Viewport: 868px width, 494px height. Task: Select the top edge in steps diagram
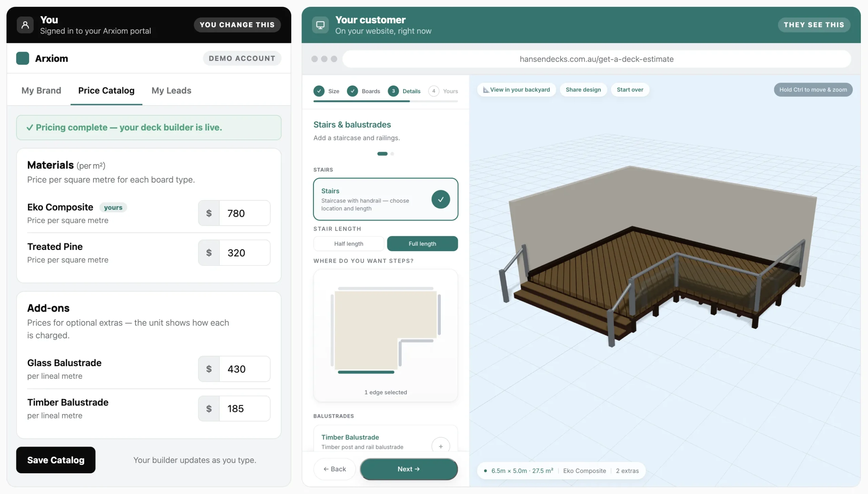[386, 289]
